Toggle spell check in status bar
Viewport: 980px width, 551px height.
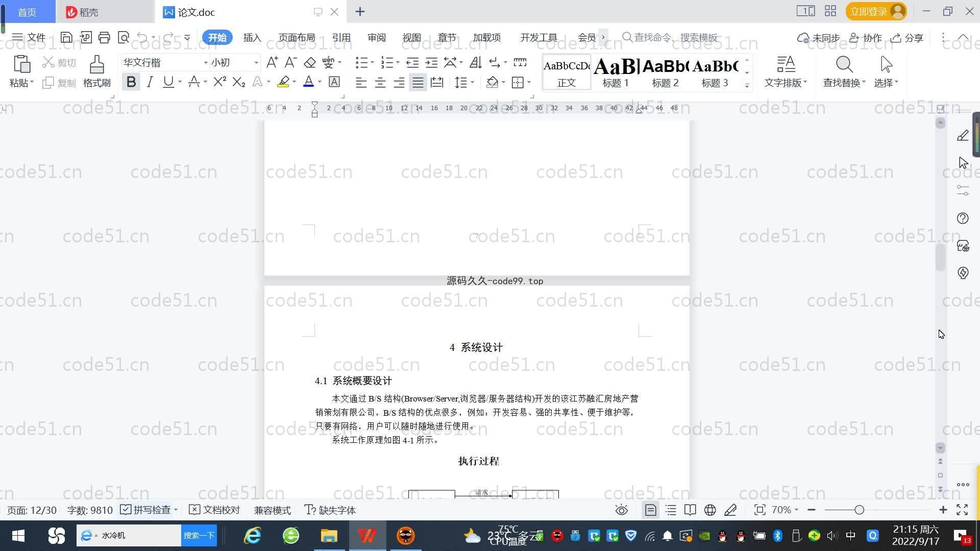coord(145,510)
